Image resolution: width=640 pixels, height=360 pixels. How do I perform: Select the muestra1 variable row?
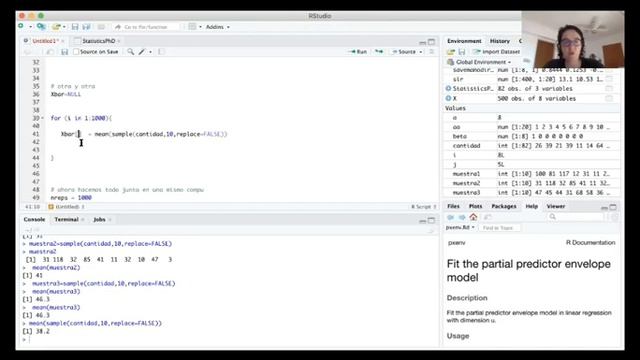pyautogui.click(x=532, y=174)
